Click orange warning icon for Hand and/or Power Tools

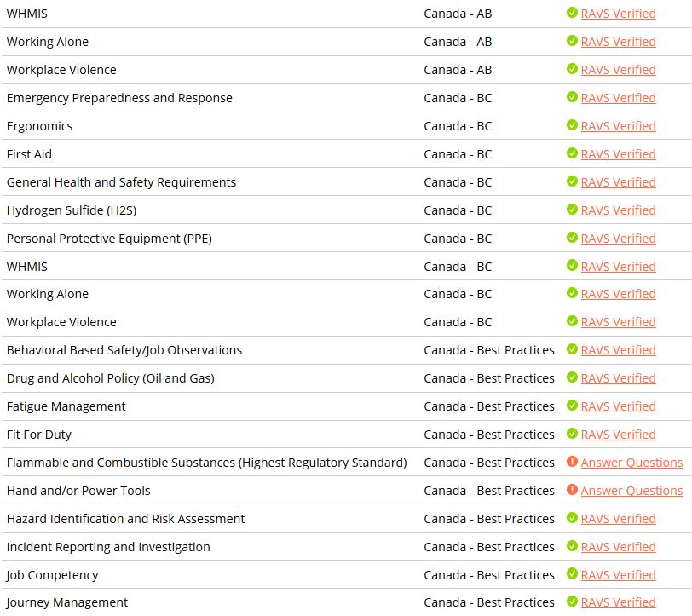click(572, 491)
